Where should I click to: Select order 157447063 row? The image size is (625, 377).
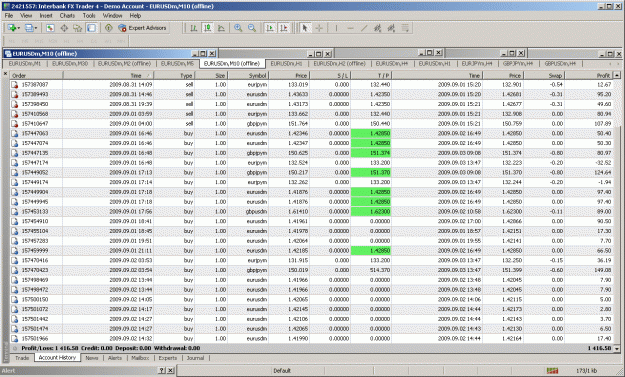pos(313,134)
